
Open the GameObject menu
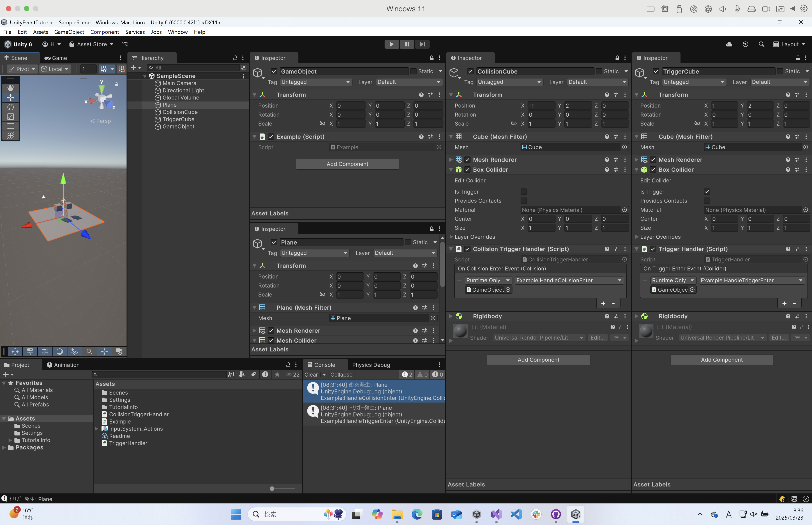point(69,32)
